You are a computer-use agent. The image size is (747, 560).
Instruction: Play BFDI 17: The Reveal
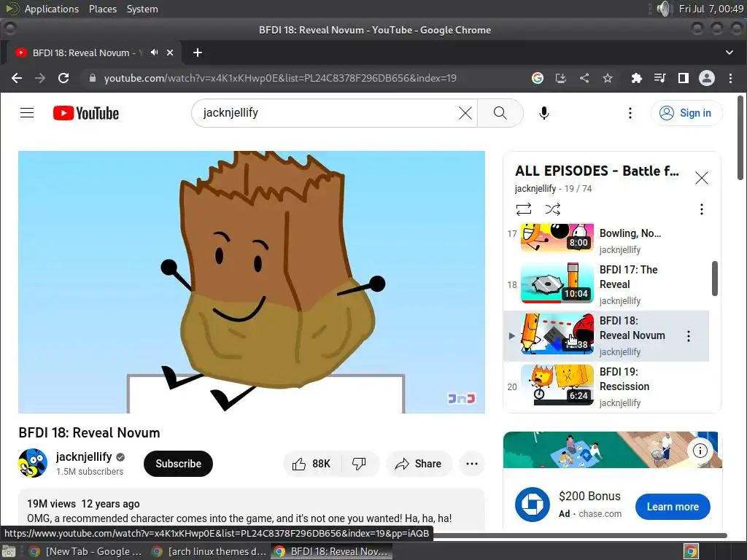(608, 285)
